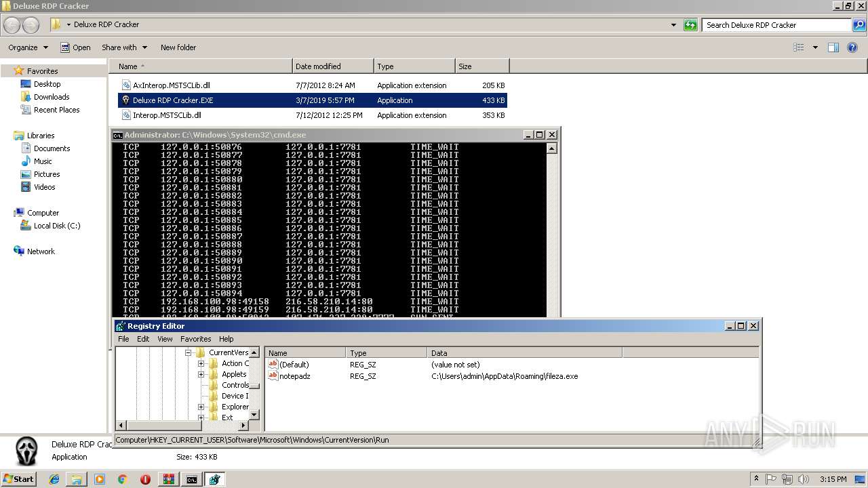The width and height of the screenshot is (868, 488).
Task: Select Desktop in navigation pane
Action: (47, 84)
